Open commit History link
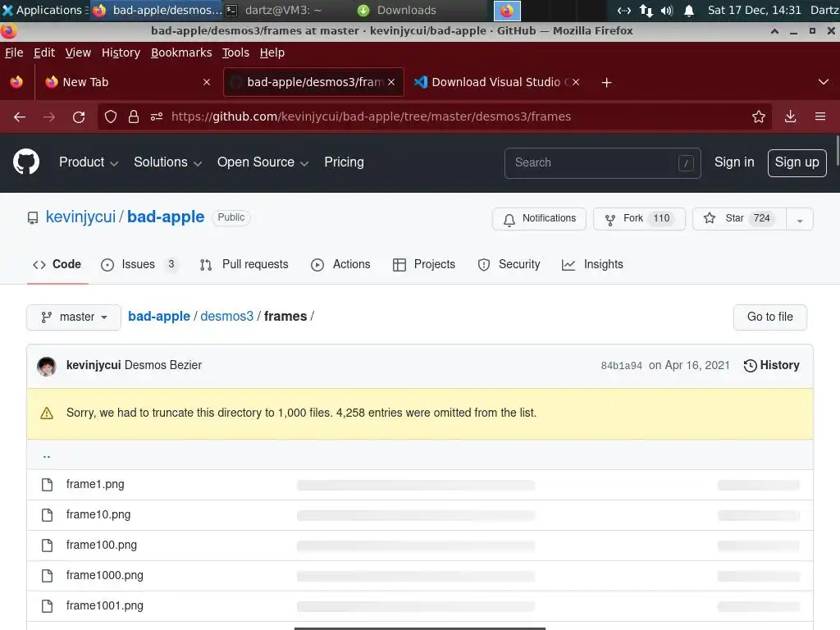Viewport: 840px width, 630px height. (771, 365)
